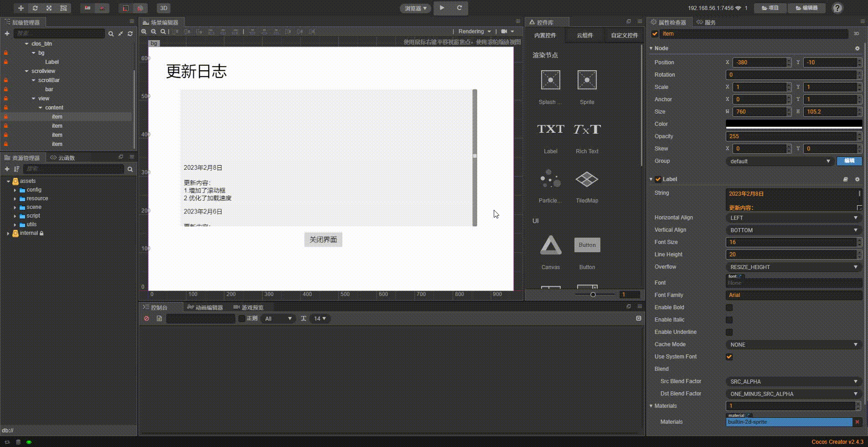This screenshot has height=447, width=868.
Task: Open the Horizontal Align dropdown
Action: pos(793,218)
